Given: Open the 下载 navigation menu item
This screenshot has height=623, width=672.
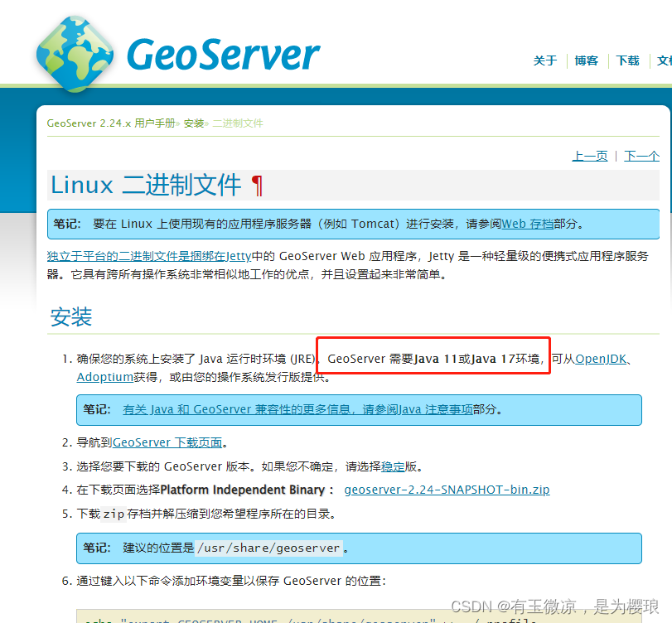Looking at the screenshot, I should (x=627, y=60).
